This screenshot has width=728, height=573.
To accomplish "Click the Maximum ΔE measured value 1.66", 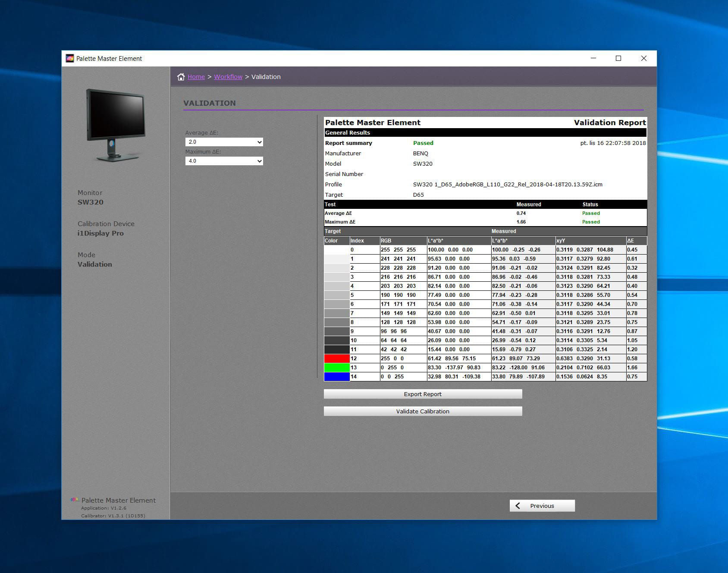I will click(x=521, y=222).
